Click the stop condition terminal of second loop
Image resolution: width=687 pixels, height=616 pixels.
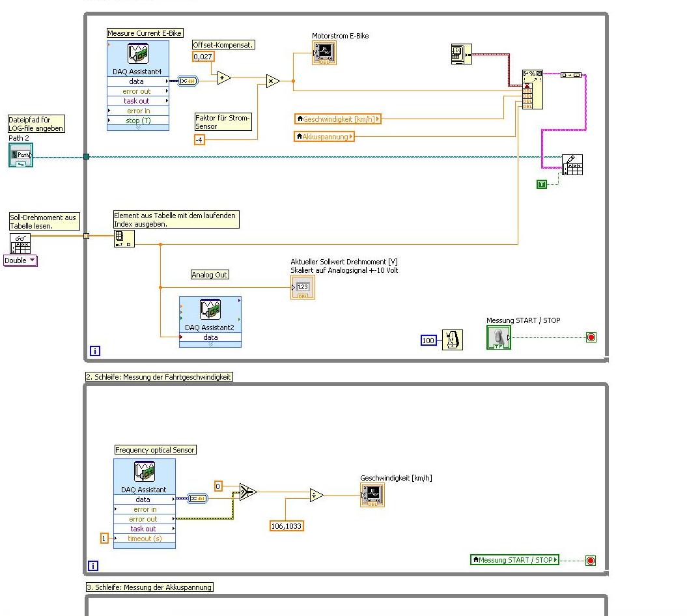(591, 561)
